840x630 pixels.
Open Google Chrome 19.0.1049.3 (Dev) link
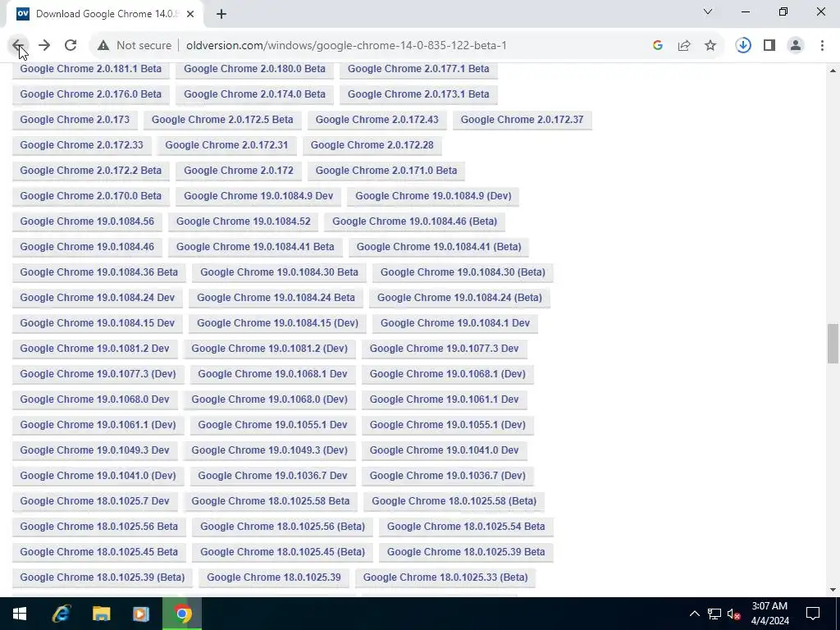(x=269, y=450)
